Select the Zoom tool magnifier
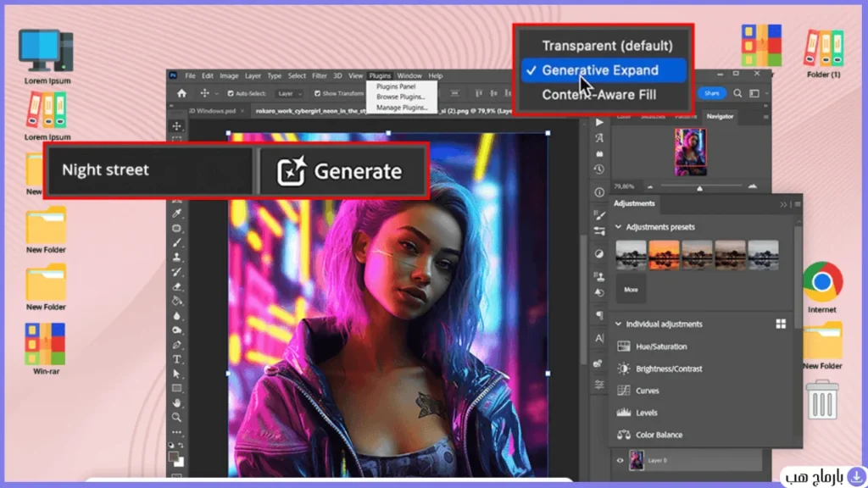868x488 pixels. (x=176, y=417)
